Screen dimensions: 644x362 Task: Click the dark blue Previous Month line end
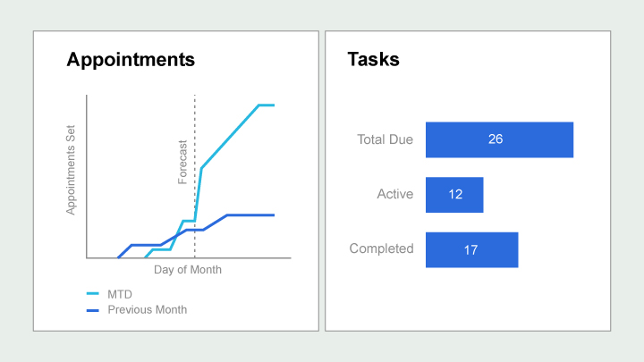[x=272, y=215]
